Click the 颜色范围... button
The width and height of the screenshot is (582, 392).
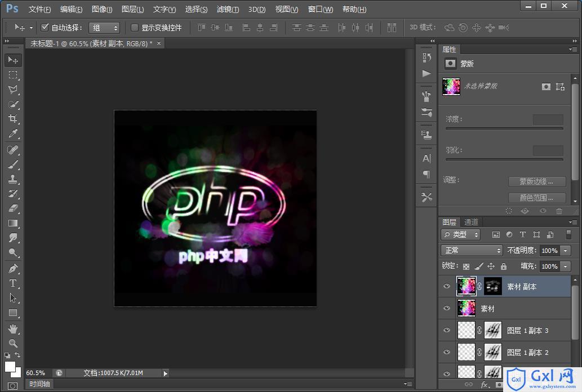point(537,198)
